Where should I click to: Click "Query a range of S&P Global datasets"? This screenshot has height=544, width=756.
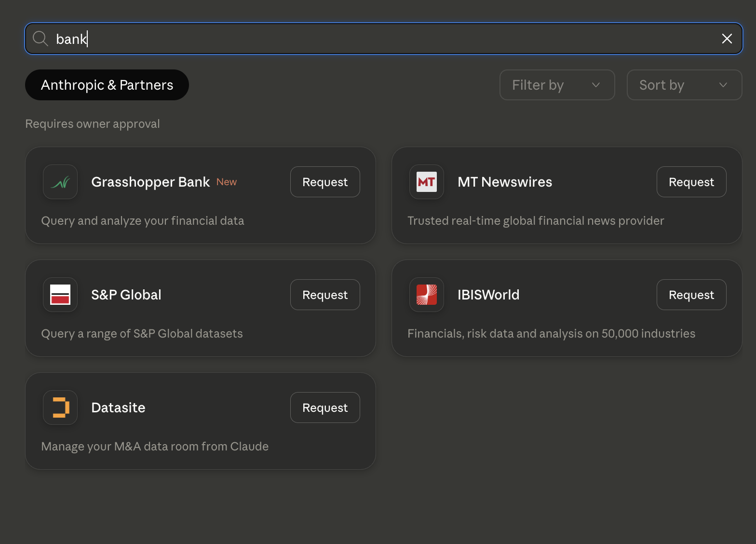pos(142,333)
